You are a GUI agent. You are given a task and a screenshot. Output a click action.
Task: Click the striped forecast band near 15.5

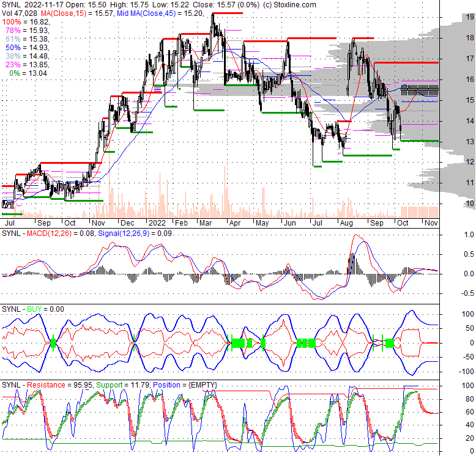pyautogui.click(x=420, y=90)
